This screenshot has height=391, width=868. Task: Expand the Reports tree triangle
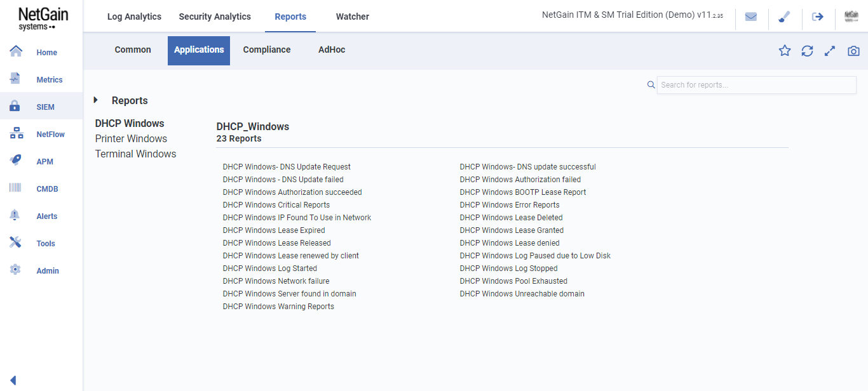[96, 100]
